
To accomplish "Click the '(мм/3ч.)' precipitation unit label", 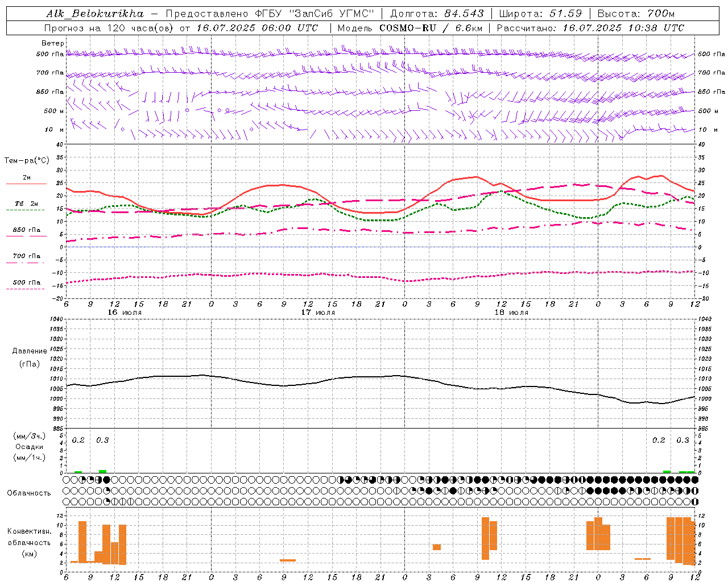I will (30, 436).
